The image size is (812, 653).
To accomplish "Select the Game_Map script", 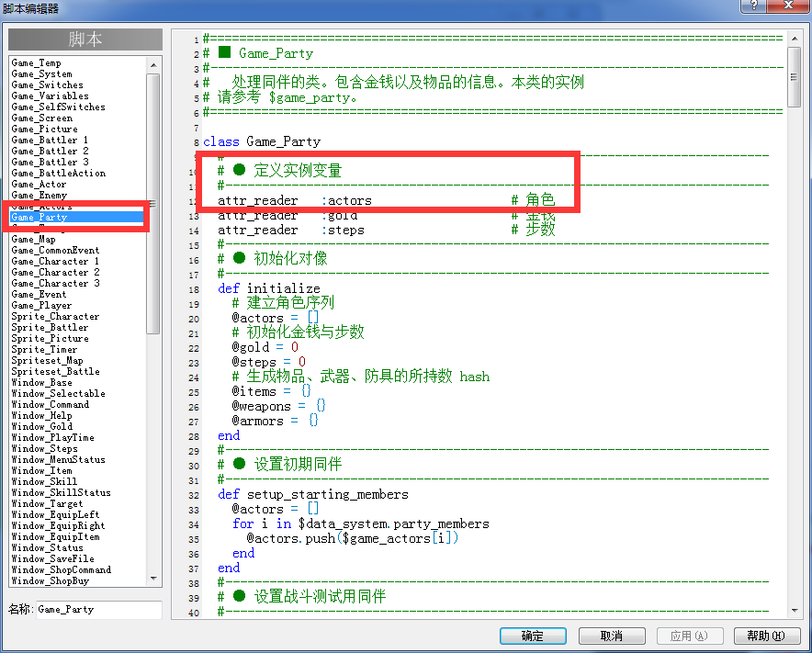I will pos(34,239).
